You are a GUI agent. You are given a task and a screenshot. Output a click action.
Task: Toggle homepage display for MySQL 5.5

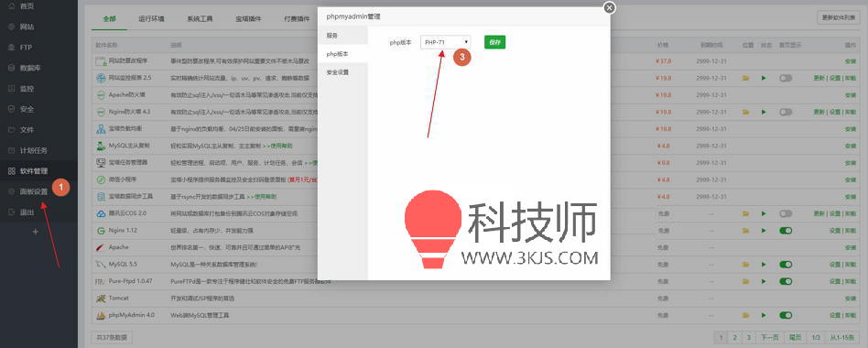pyautogui.click(x=786, y=265)
